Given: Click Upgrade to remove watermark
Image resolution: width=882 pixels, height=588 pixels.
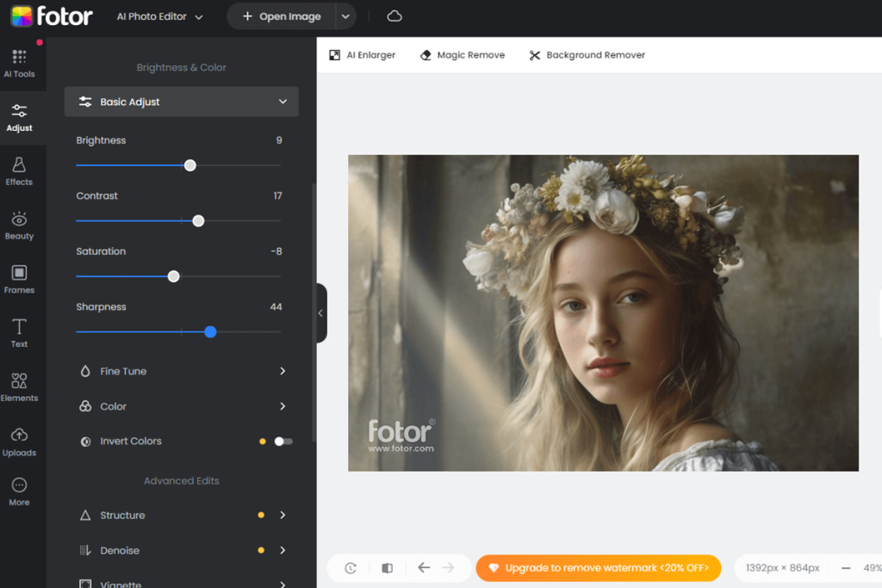Looking at the screenshot, I should pyautogui.click(x=598, y=567).
